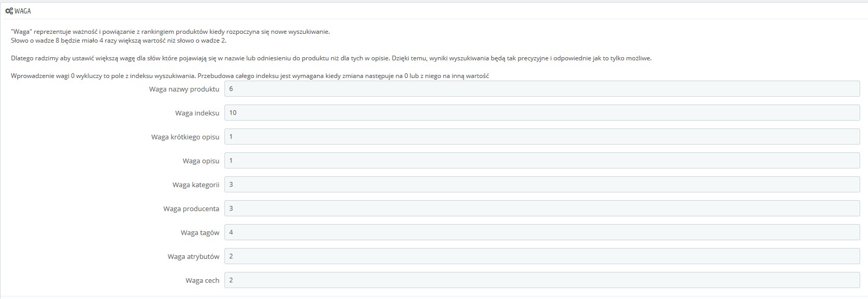Click the 'Waga cech' label
This screenshot has height=299, width=868.
pos(203,280)
